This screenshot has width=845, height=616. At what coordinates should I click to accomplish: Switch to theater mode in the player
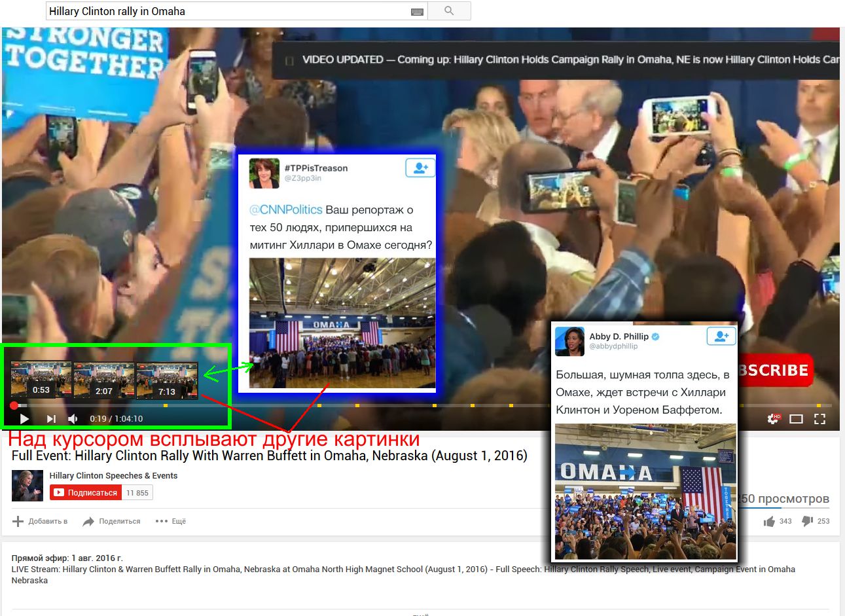click(796, 419)
